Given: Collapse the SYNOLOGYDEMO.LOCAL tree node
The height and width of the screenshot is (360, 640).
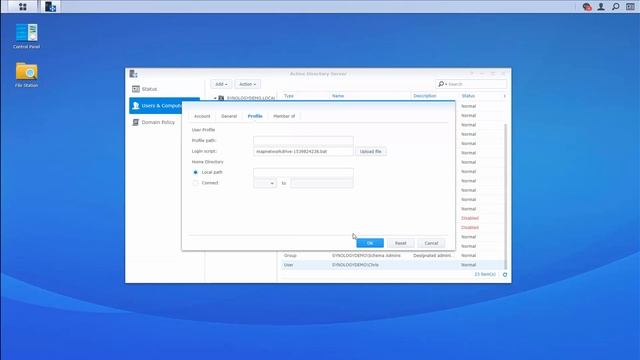Looking at the screenshot, I should click(215, 98).
